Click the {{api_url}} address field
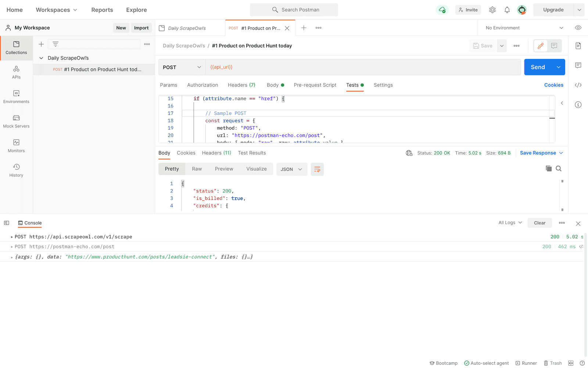This screenshot has height=368, width=588. [x=257, y=67]
